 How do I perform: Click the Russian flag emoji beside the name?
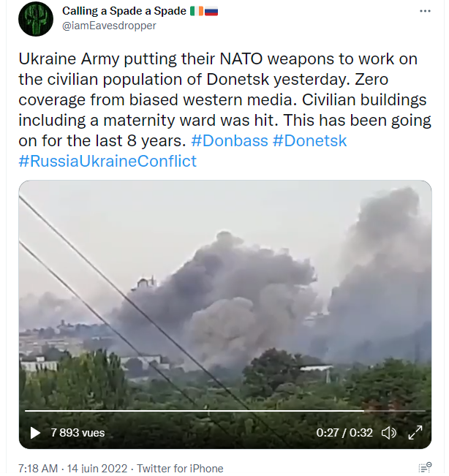pos(211,11)
